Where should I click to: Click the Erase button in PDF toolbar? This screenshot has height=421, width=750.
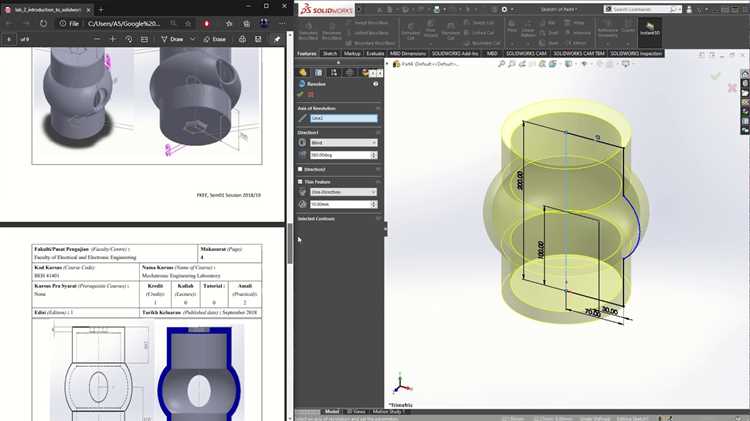point(214,39)
